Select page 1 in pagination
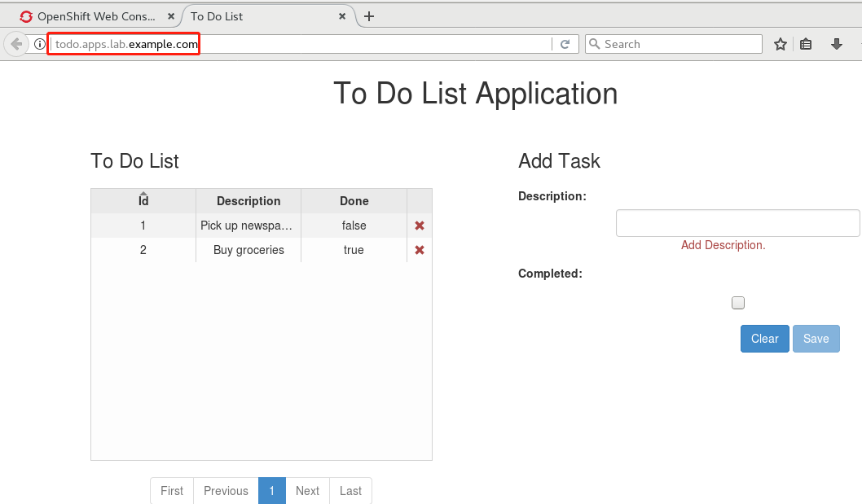This screenshot has height=504, width=862. [271, 491]
